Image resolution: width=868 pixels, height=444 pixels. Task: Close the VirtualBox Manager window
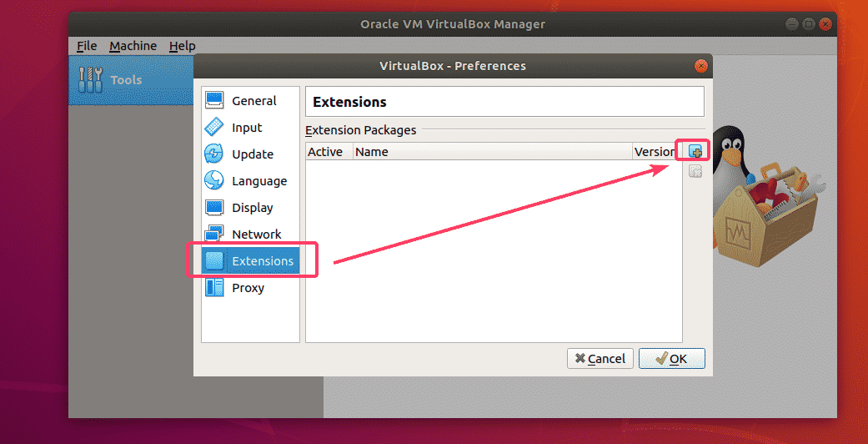click(825, 24)
